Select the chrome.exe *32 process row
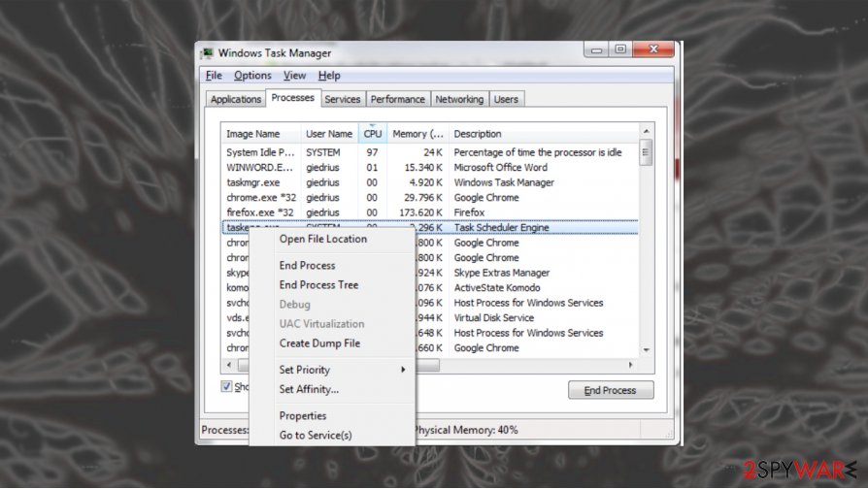This screenshot has height=489, width=868. [430, 198]
